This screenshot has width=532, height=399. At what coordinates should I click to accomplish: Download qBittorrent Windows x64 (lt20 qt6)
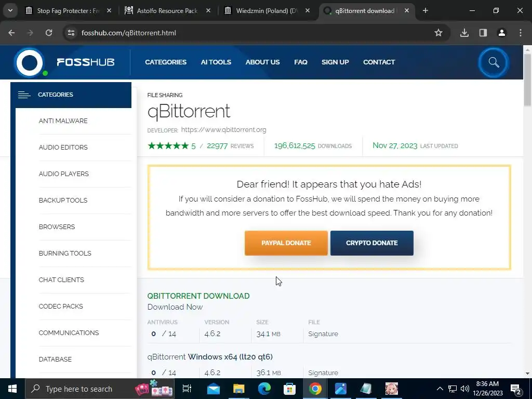[x=210, y=357]
